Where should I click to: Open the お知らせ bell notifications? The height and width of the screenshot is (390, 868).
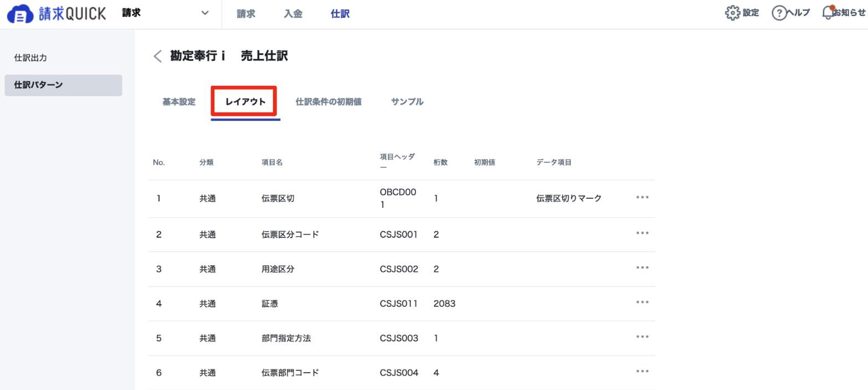(828, 13)
